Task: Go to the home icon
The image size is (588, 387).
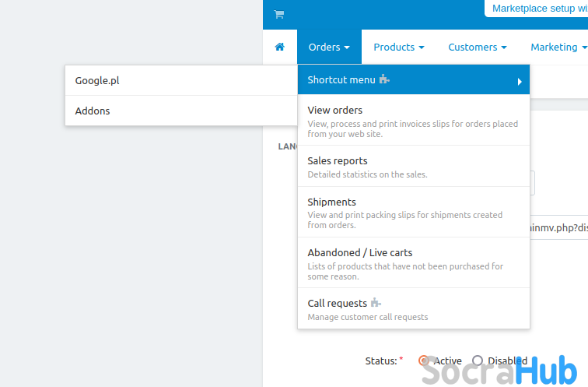Action: point(280,47)
